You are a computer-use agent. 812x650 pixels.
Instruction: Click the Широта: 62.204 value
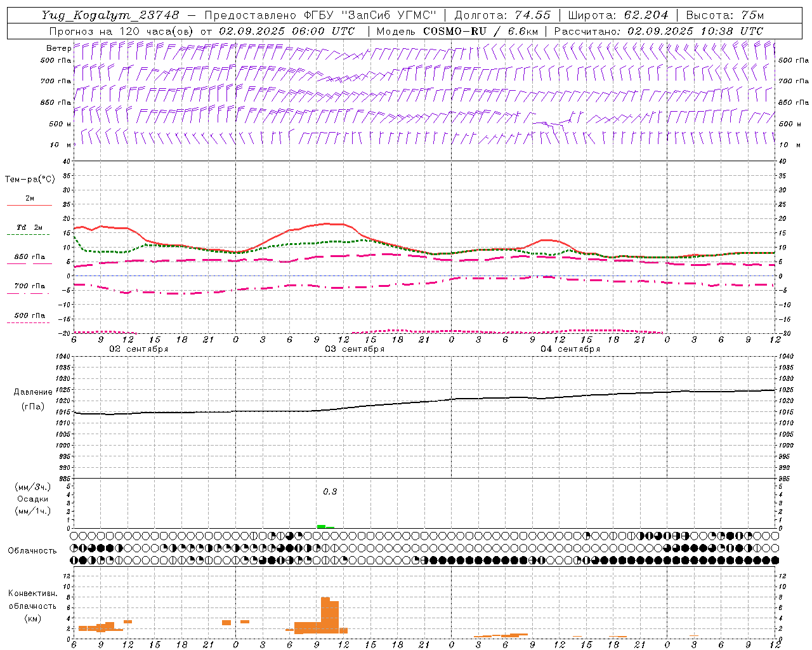tap(618, 15)
